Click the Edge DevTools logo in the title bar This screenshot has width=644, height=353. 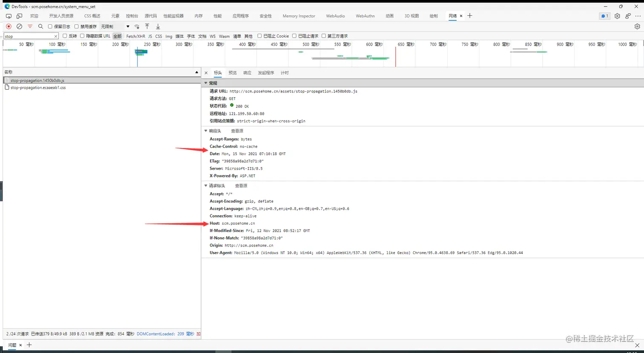pyautogui.click(x=7, y=6)
